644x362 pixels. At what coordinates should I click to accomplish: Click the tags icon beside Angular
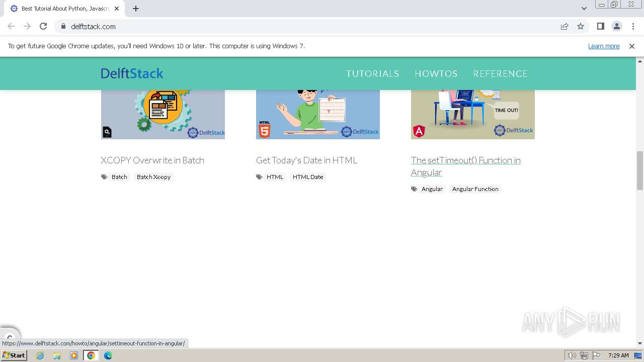point(414,189)
